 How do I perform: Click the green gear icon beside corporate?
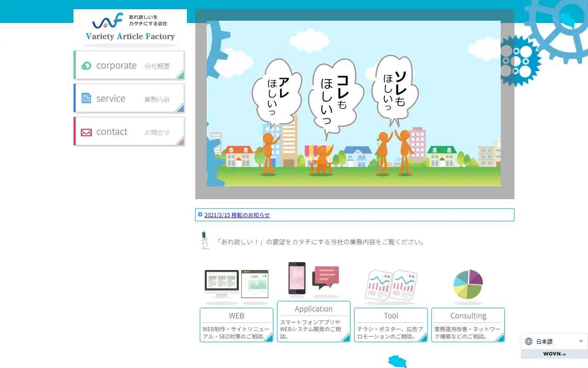point(86,66)
